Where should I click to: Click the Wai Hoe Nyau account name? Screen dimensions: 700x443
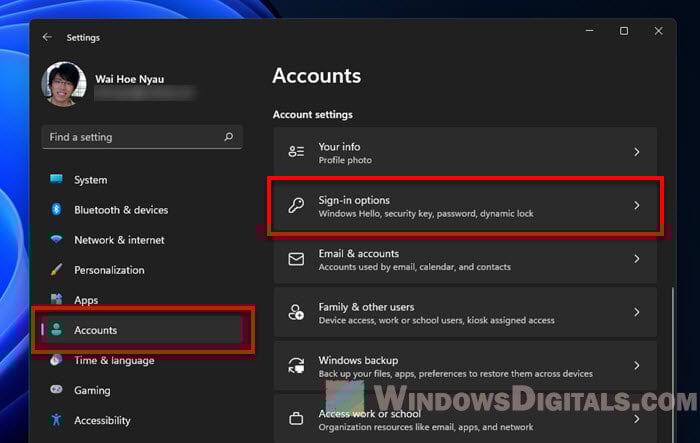tap(129, 79)
